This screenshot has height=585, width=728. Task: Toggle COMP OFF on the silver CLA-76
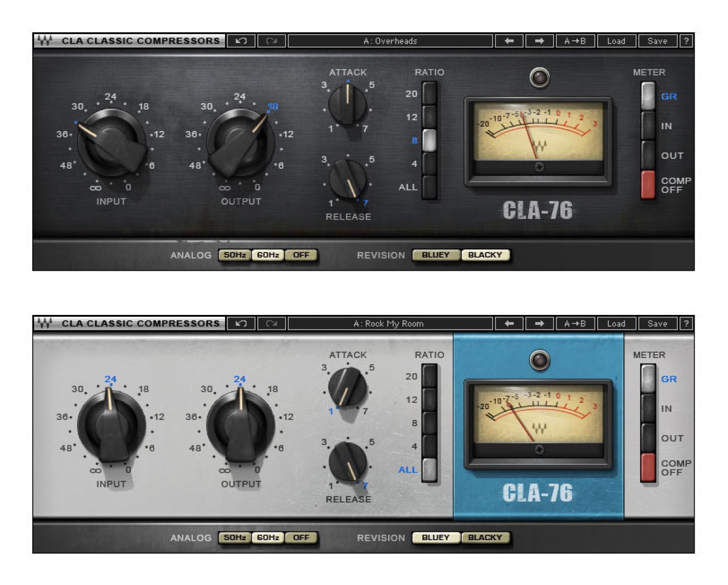click(649, 468)
